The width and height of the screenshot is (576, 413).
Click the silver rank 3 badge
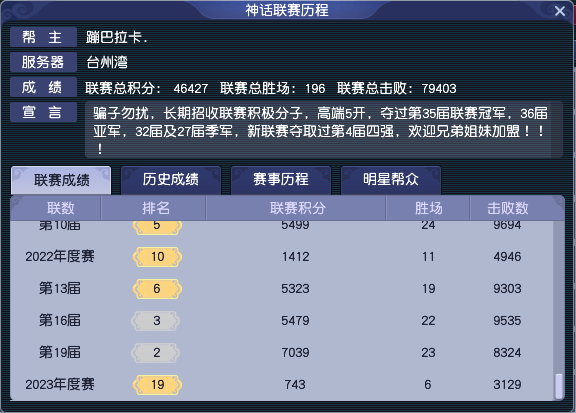(x=156, y=320)
